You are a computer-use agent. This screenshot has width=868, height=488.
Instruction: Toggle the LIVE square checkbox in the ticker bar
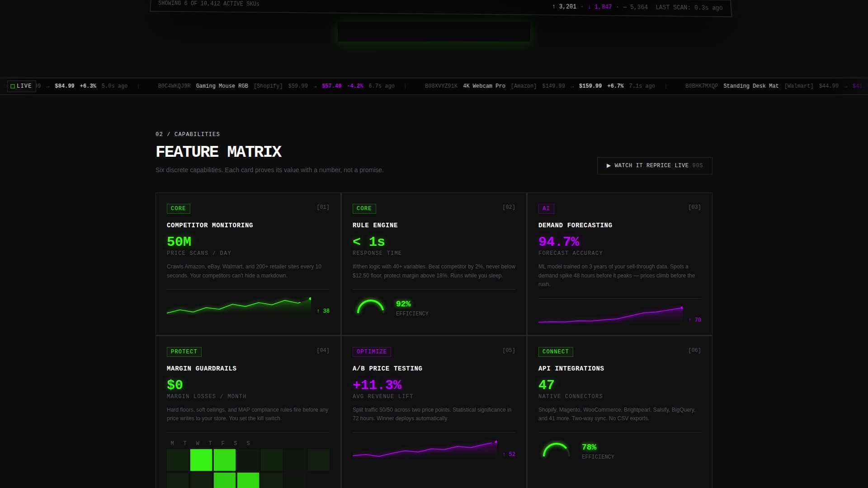(x=12, y=85)
